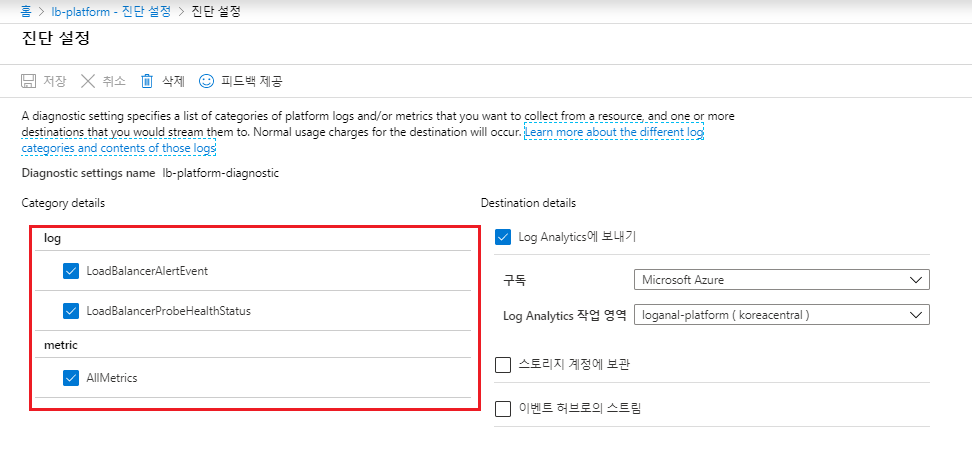Click the 취소 label in the toolbar
This screenshot has height=465, width=972.
point(113,81)
